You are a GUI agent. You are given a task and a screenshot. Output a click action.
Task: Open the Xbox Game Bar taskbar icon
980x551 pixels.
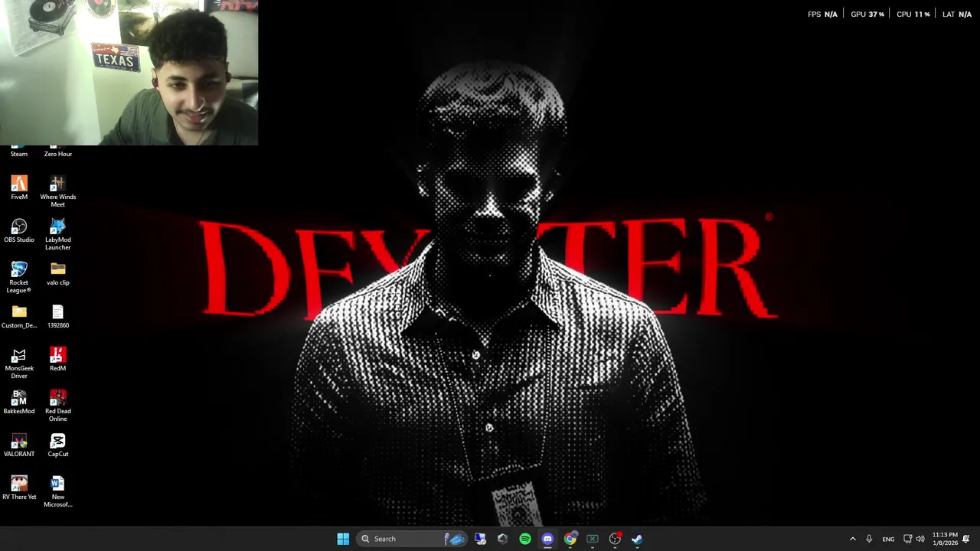tap(593, 539)
